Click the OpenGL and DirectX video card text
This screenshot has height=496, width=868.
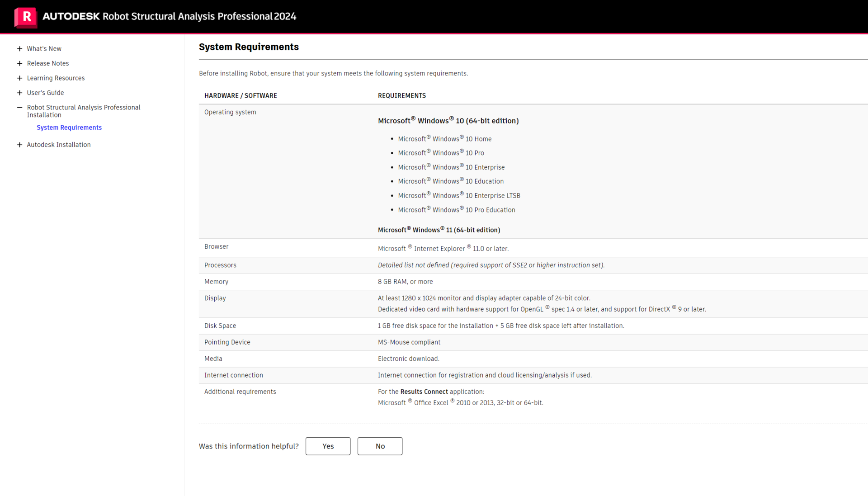[542, 309]
